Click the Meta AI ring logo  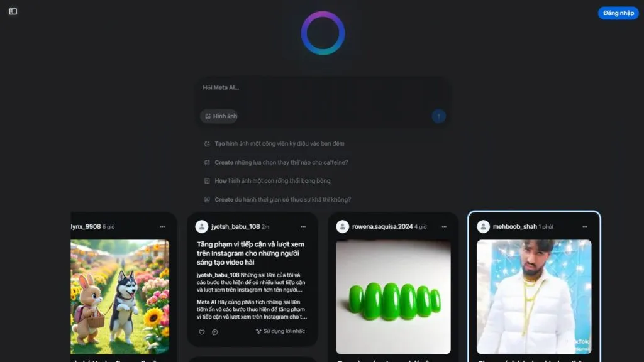tap(323, 33)
